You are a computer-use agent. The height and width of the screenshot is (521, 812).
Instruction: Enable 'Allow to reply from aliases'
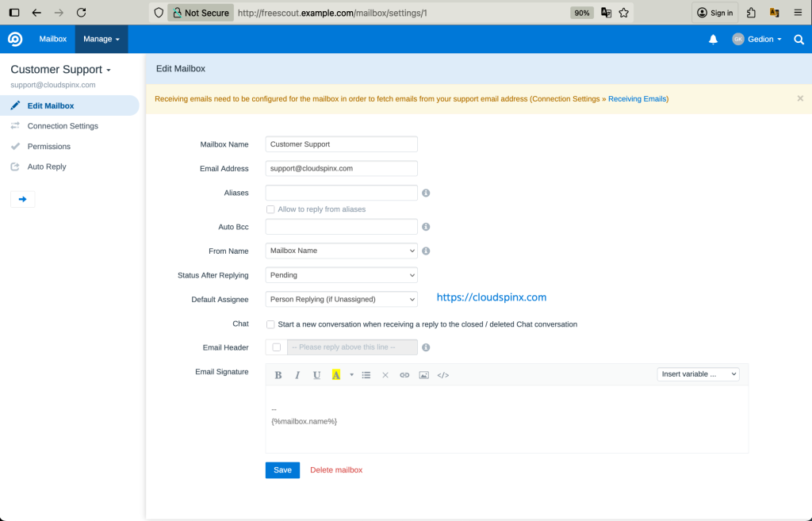tap(270, 209)
